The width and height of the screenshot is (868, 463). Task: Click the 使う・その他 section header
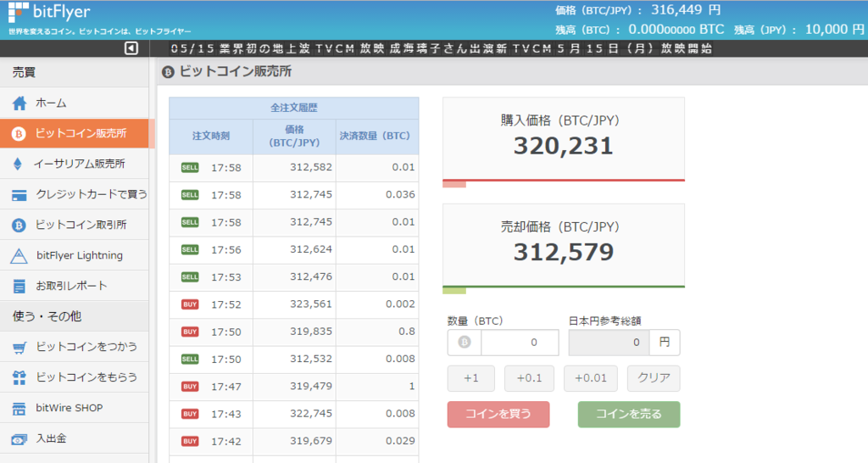point(75,316)
